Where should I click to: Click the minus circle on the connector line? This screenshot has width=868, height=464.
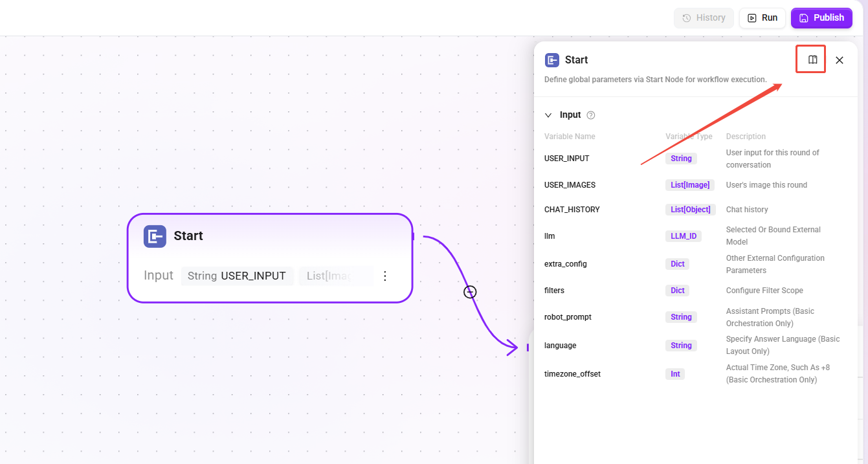(x=470, y=292)
